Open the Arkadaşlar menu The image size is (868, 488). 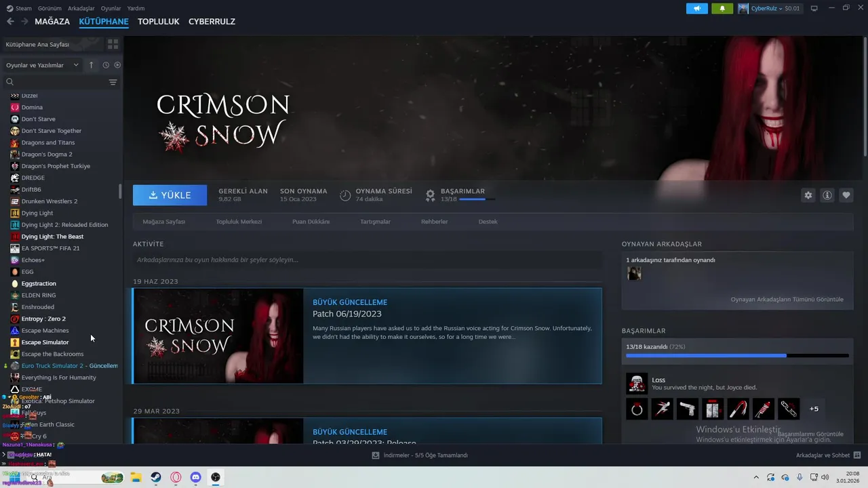click(x=81, y=8)
